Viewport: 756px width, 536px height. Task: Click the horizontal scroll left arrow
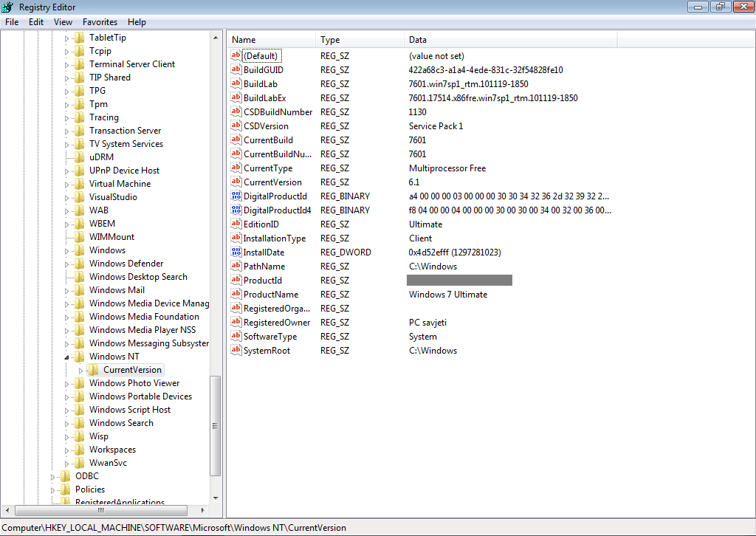point(7,510)
